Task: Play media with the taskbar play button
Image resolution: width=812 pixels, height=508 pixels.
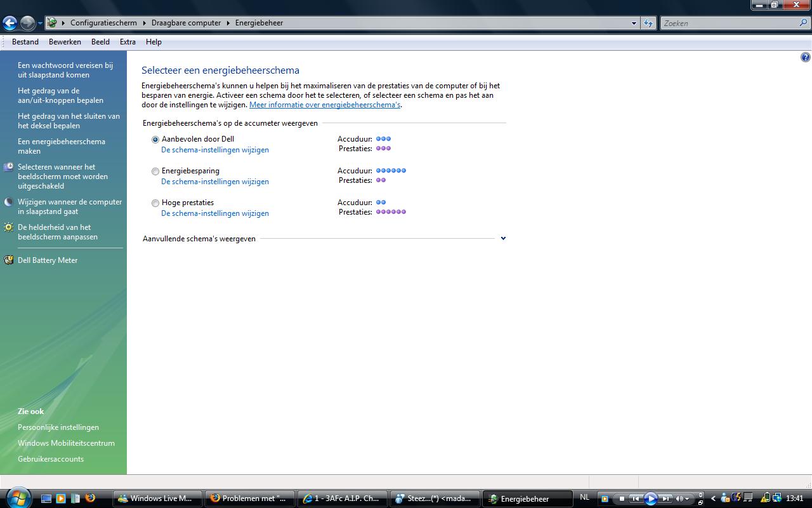Action: tap(651, 498)
